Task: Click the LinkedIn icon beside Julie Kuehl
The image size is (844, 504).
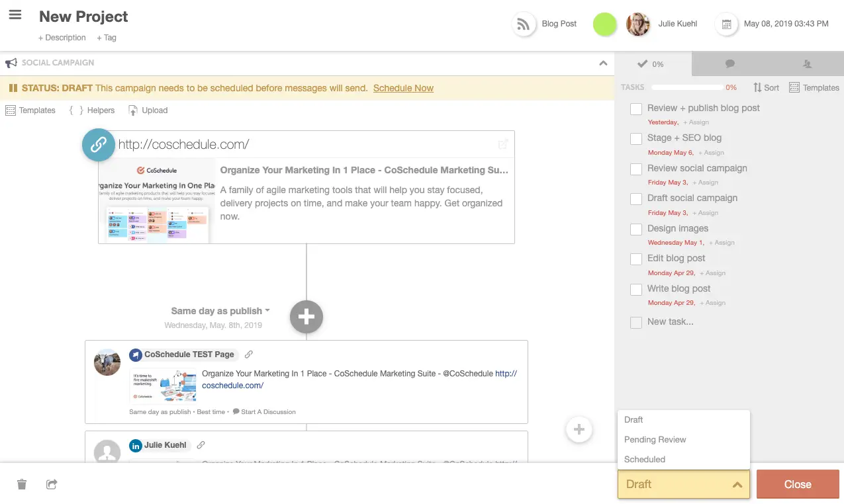Action: click(x=136, y=446)
